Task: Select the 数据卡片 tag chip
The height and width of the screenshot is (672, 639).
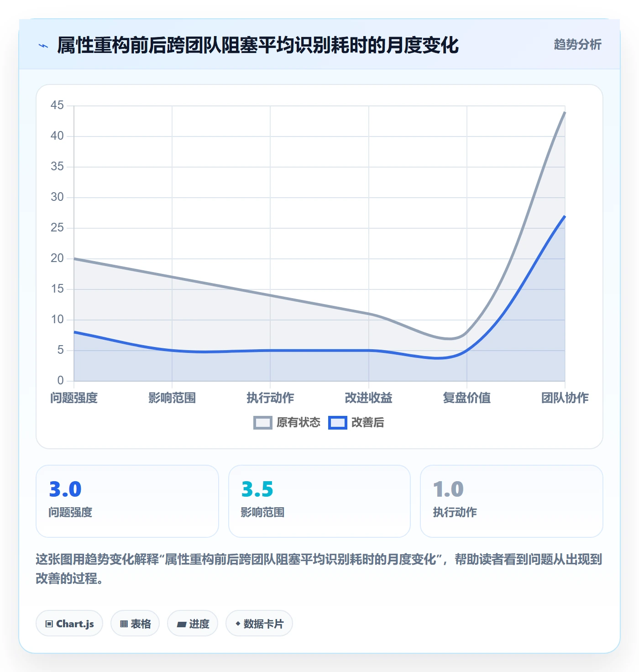Action: [259, 623]
